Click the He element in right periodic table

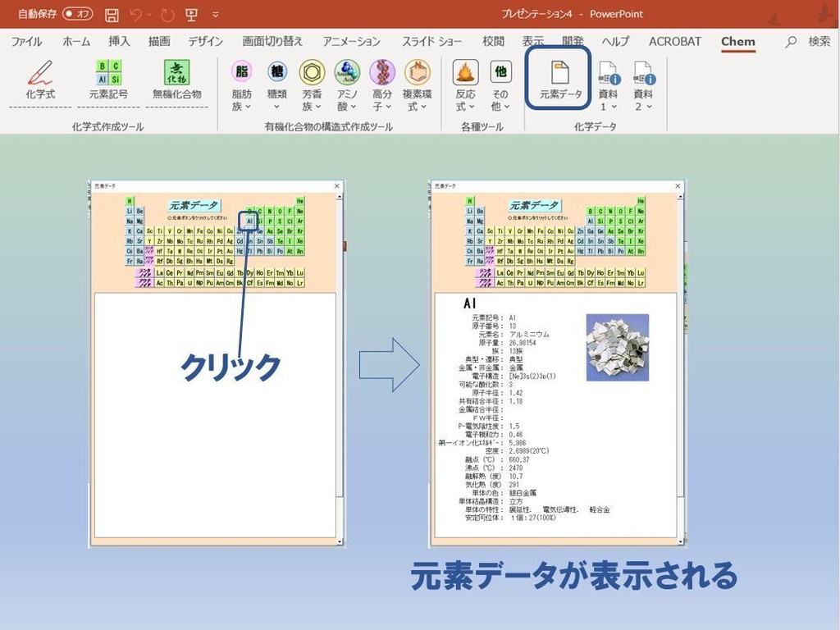click(x=641, y=201)
